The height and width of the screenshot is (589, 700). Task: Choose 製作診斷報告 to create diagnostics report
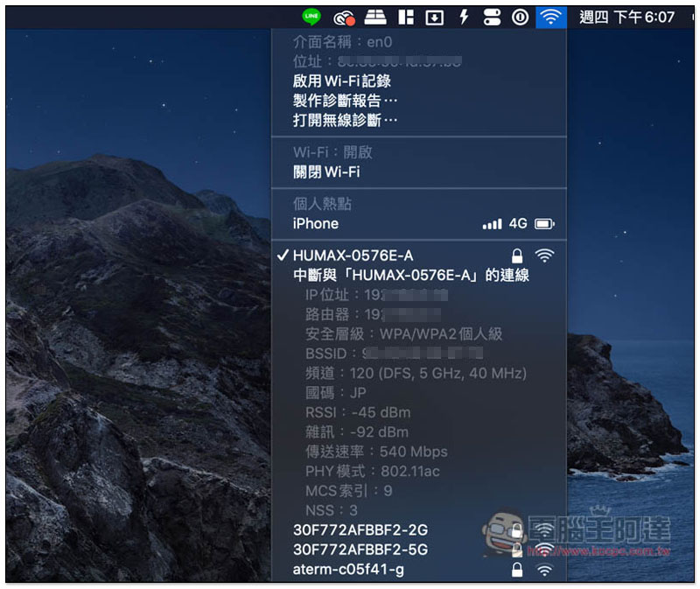coord(345,101)
